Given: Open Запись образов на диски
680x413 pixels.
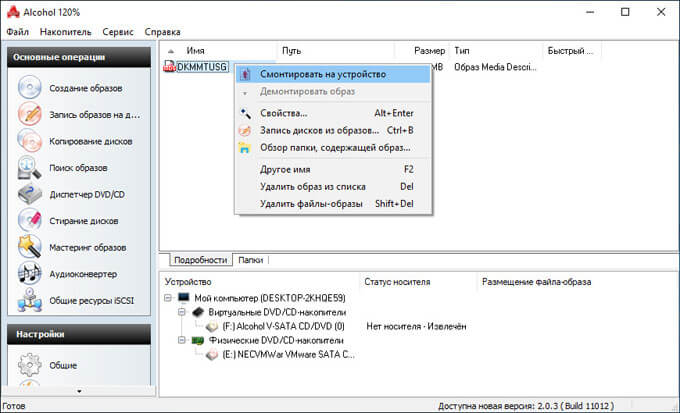Looking at the screenshot, I should [x=95, y=115].
